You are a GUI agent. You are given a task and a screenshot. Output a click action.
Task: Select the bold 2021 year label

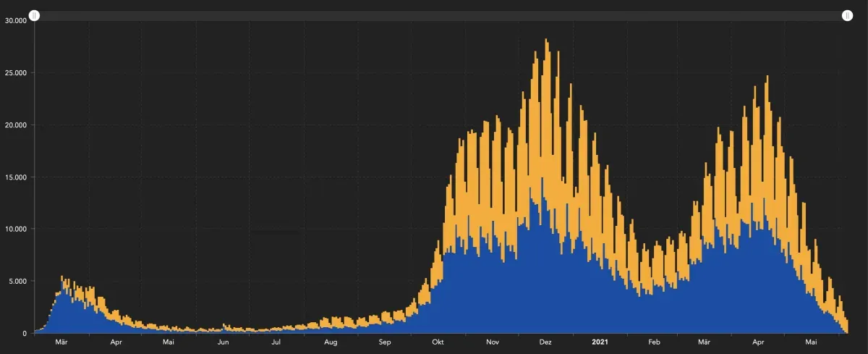coord(600,342)
